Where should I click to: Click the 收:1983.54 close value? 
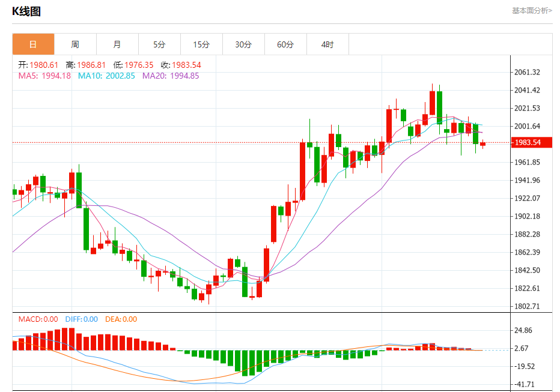pyautogui.click(x=181, y=65)
